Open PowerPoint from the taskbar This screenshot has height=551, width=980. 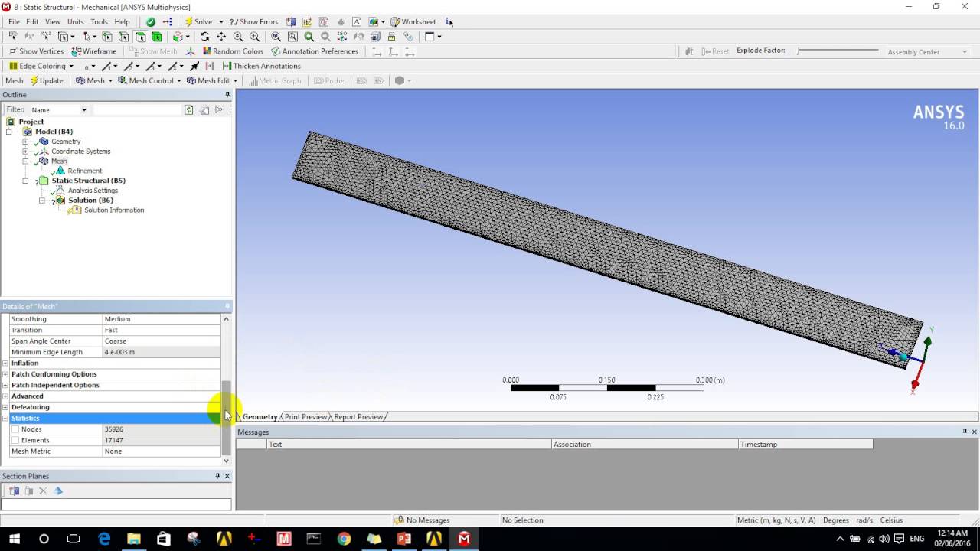point(404,539)
